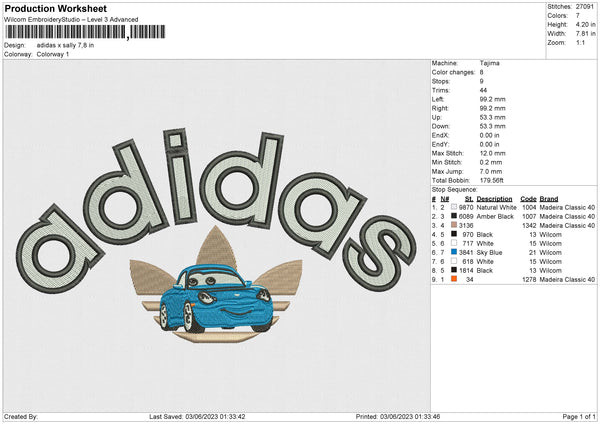Click the Max Jump value 7.0 mm
This screenshot has width=600, height=424.
click(x=491, y=171)
